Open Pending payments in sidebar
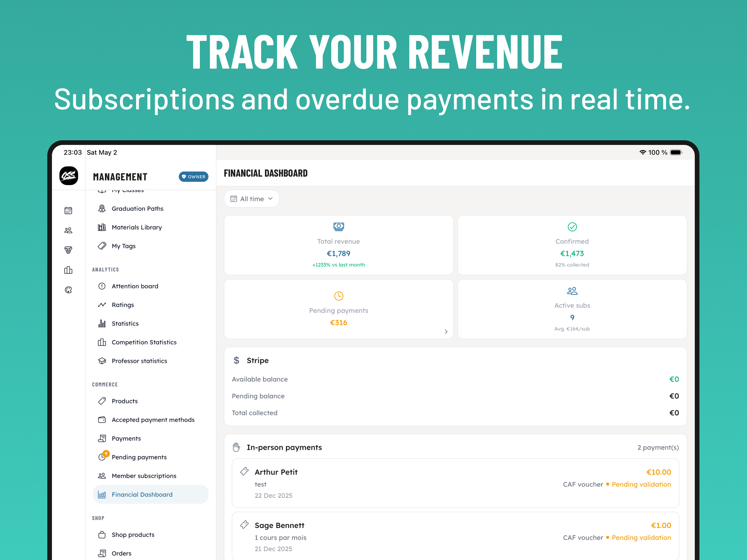Viewport: 747px width, 560px height. (151, 457)
